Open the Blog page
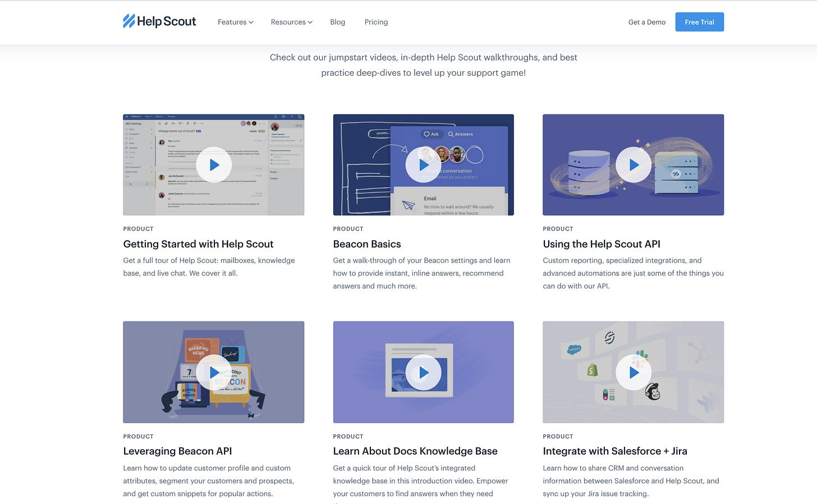Image resolution: width=817 pixels, height=504 pixels. pyautogui.click(x=337, y=22)
